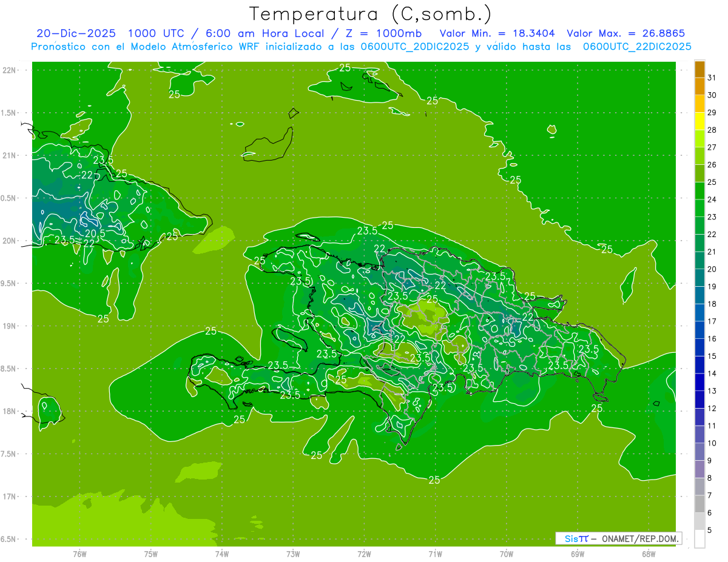
Task: Pick the gold swatch between 29 and 30
Action: point(699,104)
